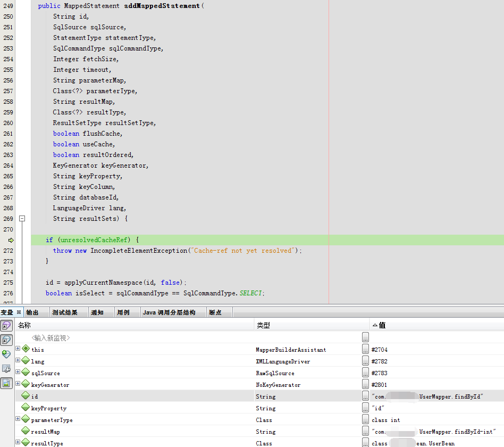Viewport: 504px width, 447px height.
Task: Collapse the code fold at line 269
Action: pos(22,219)
